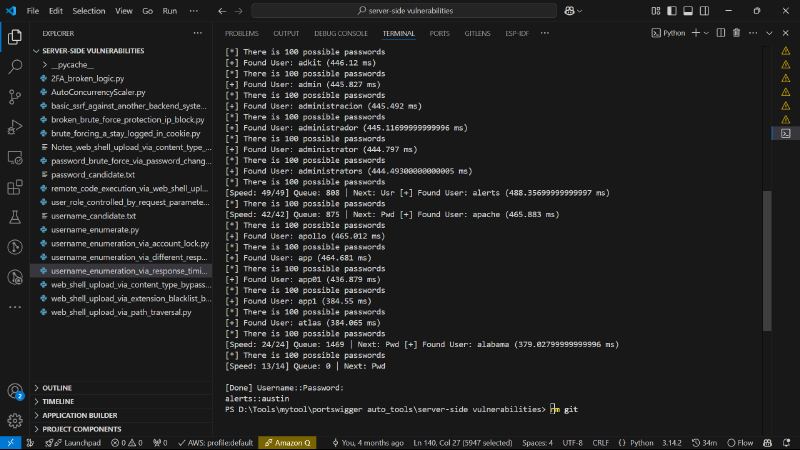Click the command center search box
This screenshot has width=800, height=450.
coord(404,11)
